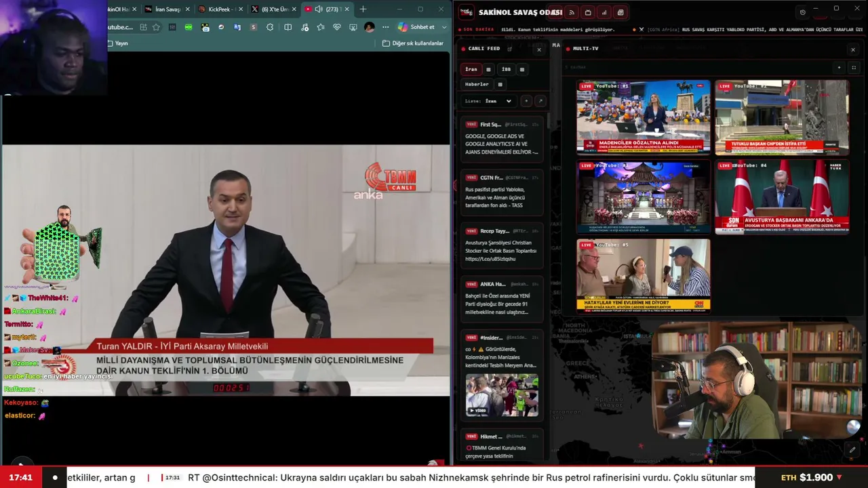Open the 'Liste: İran' dropdown
Viewport: 868px width, 488px height.
[488, 101]
